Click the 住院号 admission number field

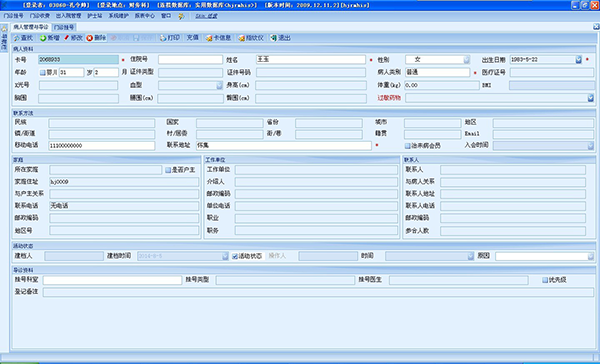tap(190, 60)
